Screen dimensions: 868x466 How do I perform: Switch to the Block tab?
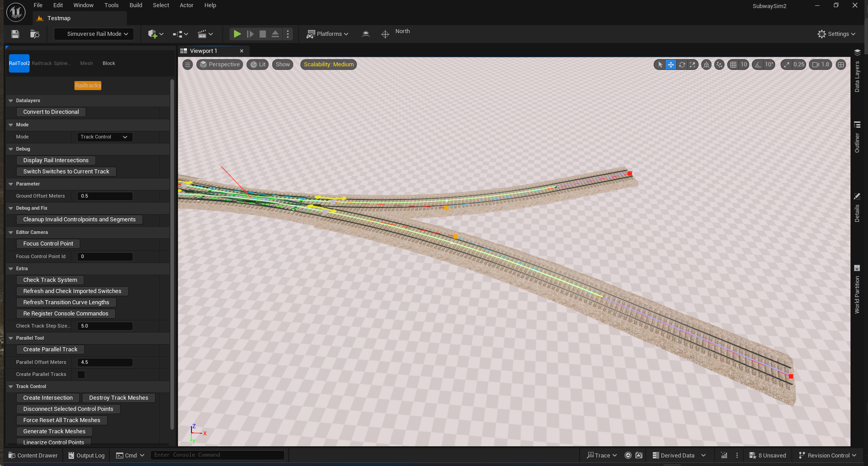pos(108,64)
